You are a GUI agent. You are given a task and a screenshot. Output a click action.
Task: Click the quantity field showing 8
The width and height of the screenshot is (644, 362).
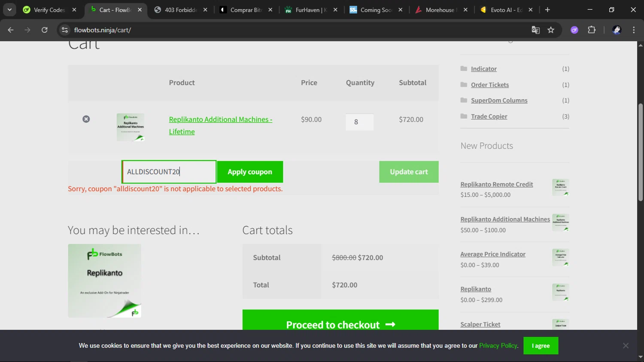click(x=359, y=122)
